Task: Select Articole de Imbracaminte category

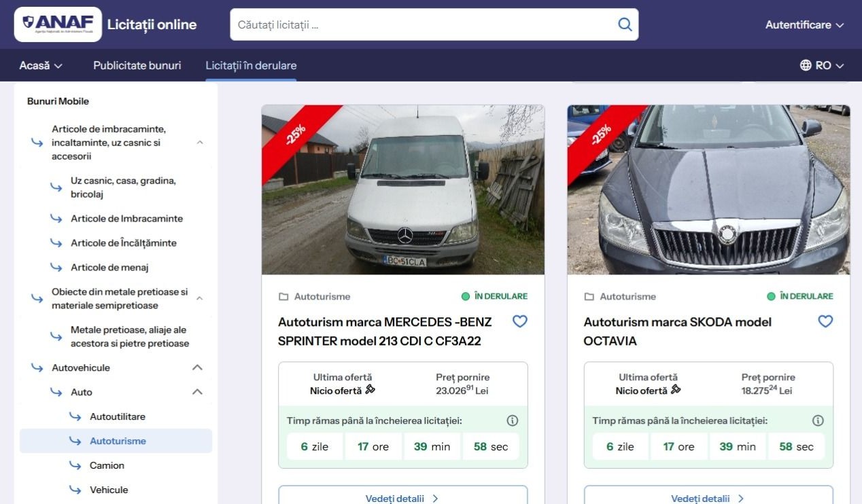Action: click(x=126, y=218)
